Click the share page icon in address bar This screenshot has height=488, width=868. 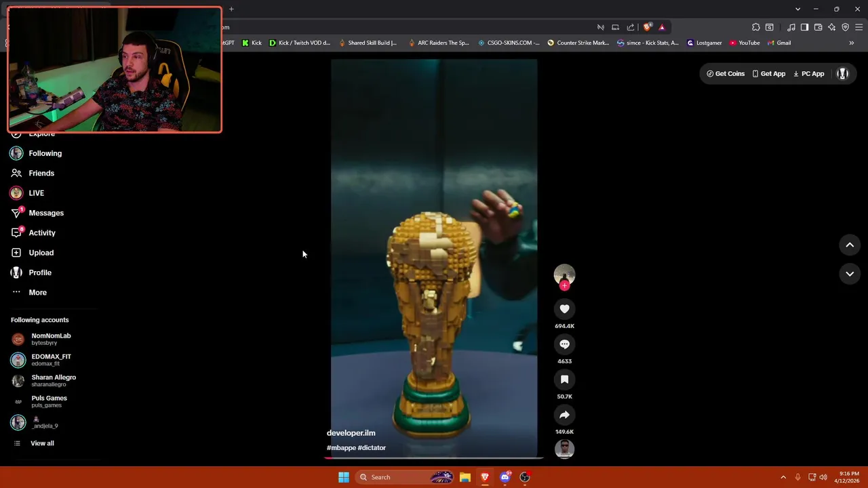pos(631,27)
